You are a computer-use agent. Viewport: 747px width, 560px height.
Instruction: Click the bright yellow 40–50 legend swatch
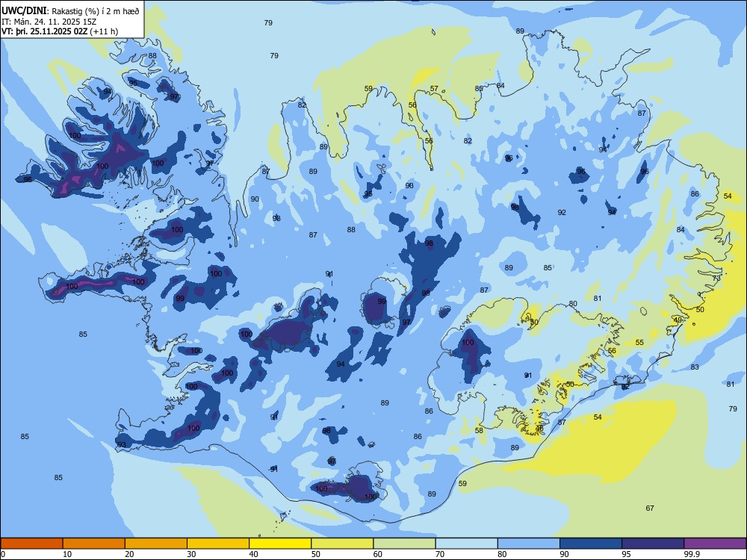280,544
